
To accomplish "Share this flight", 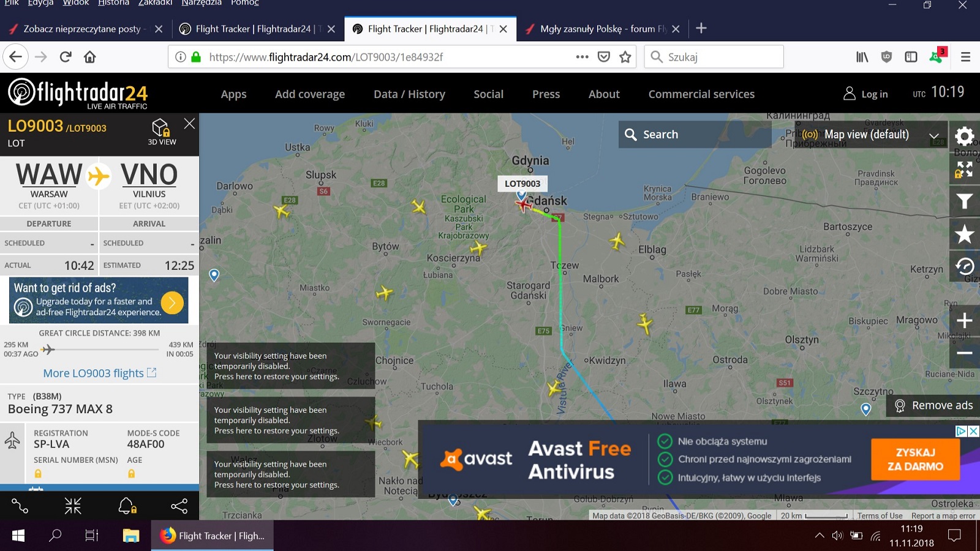I will click(x=179, y=506).
